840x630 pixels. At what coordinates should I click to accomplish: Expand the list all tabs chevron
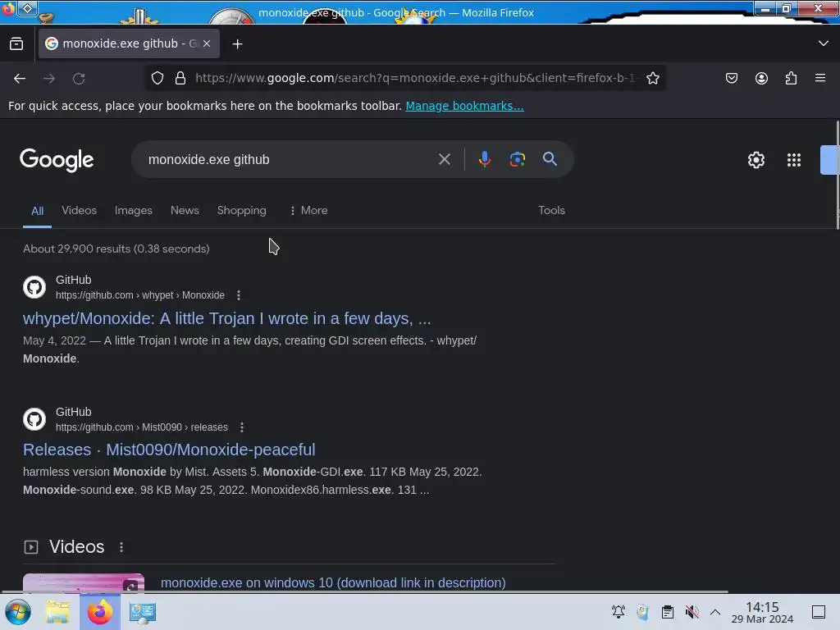tap(824, 43)
